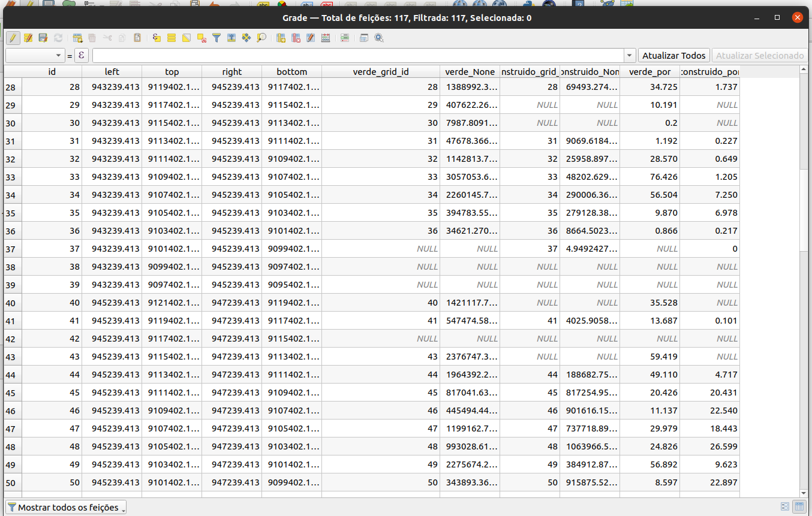This screenshot has width=812, height=516.
Task: Open the Mostrar todos os feições filter menu
Action: [67, 507]
